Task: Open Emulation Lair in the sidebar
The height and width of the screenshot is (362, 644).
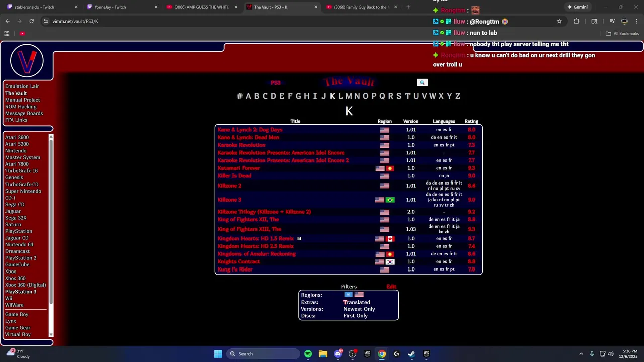Action: point(22,86)
